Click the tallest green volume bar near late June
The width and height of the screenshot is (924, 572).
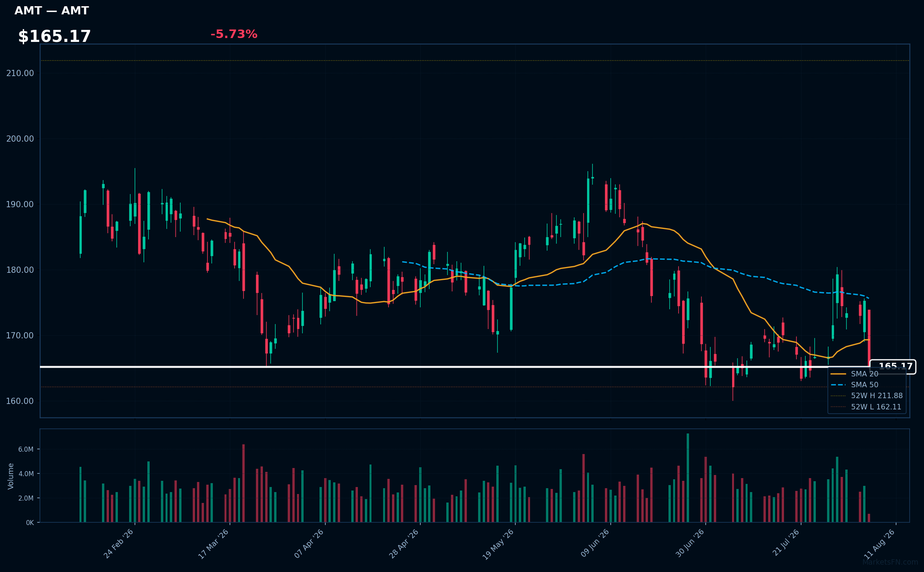[688, 478]
